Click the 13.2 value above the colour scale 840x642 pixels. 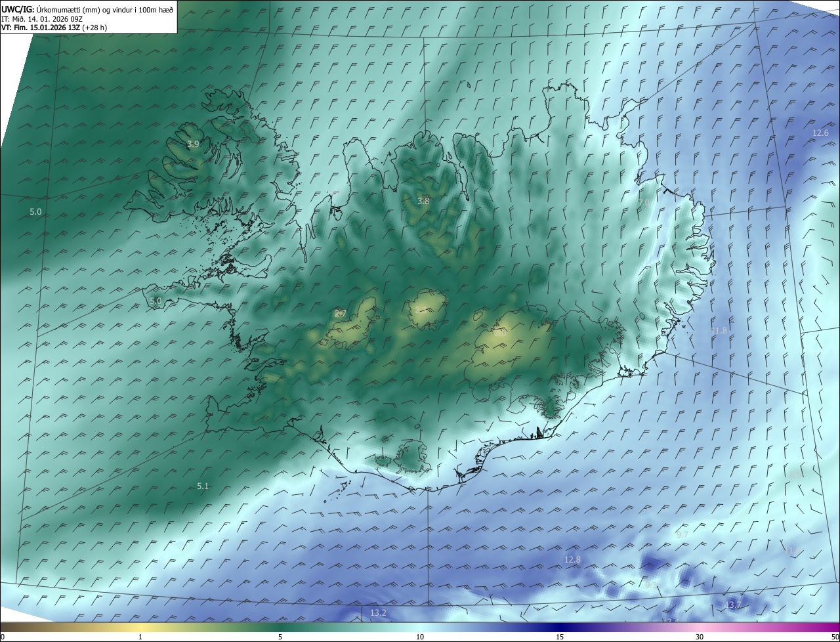(x=378, y=613)
